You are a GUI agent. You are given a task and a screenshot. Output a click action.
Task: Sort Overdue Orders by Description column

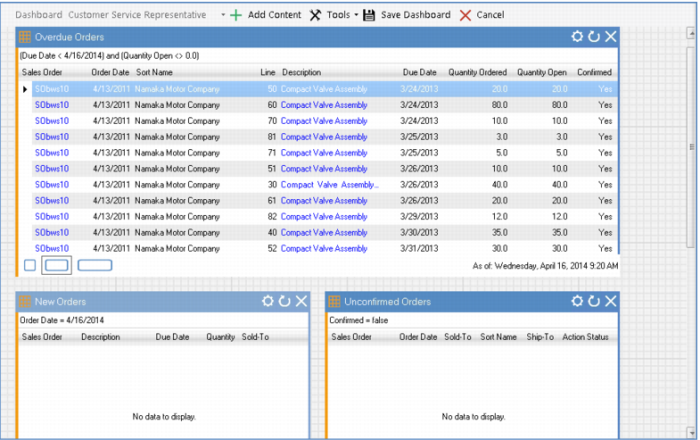tap(301, 72)
